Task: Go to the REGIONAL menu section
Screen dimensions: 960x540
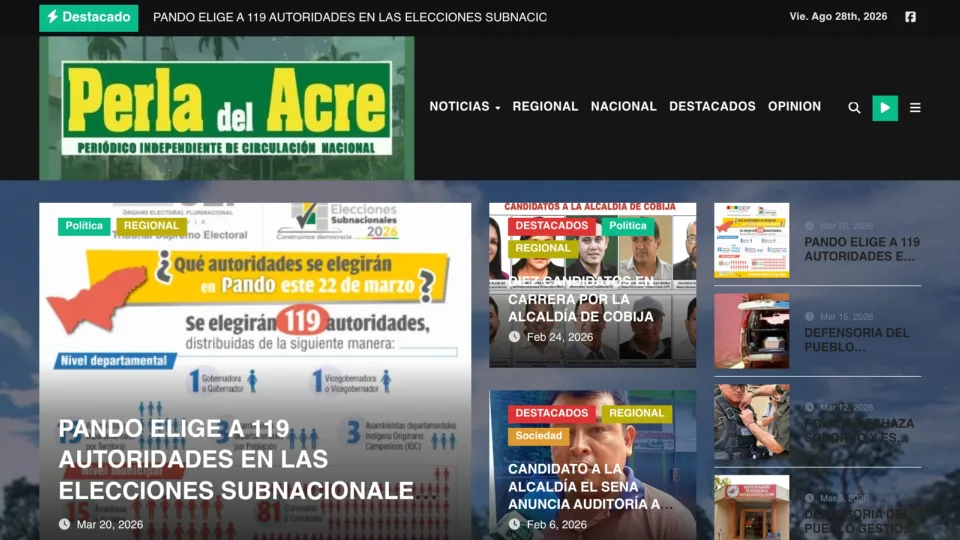Action: point(545,107)
